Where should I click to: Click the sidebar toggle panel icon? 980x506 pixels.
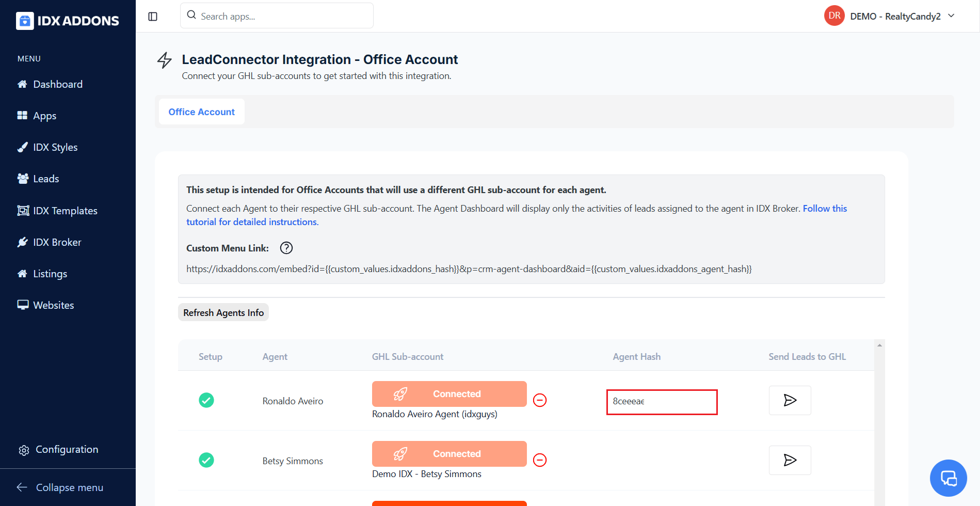[153, 17]
